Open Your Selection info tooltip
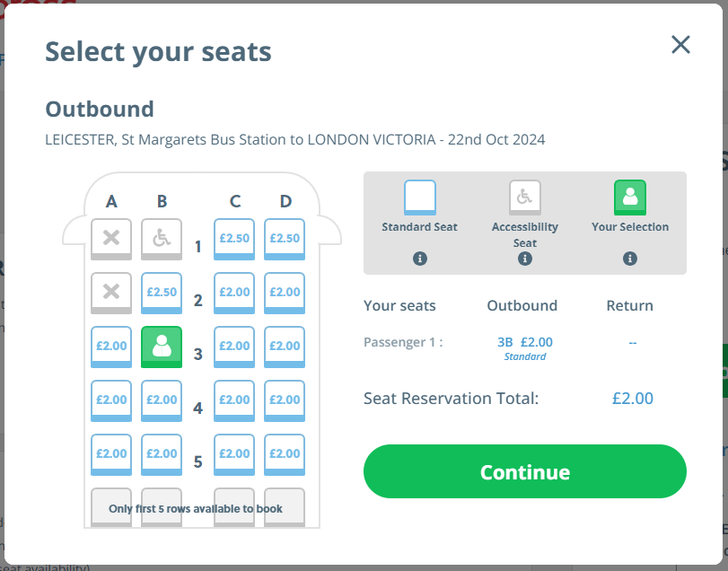The image size is (728, 571). tap(629, 258)
